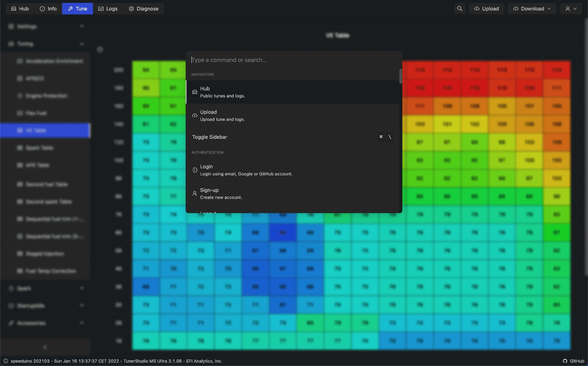Open Acceleration Enrichment in the sidebar
This screenshot has width=588, height=366.
click(x=45, y=61)
